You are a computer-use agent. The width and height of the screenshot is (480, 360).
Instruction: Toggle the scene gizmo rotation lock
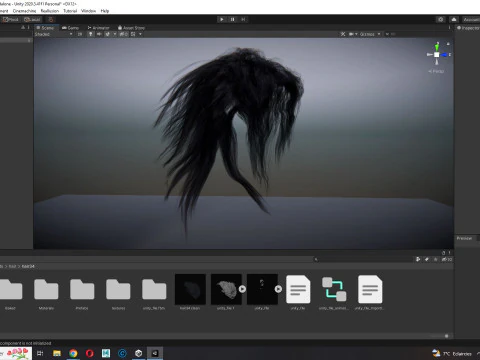[448, 44]
